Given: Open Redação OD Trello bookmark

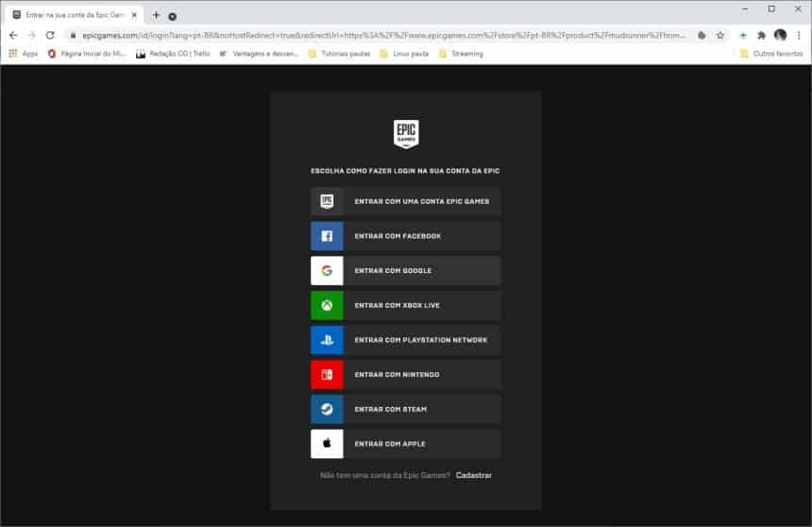Looking at the screenshot, I should click(173, 54).
